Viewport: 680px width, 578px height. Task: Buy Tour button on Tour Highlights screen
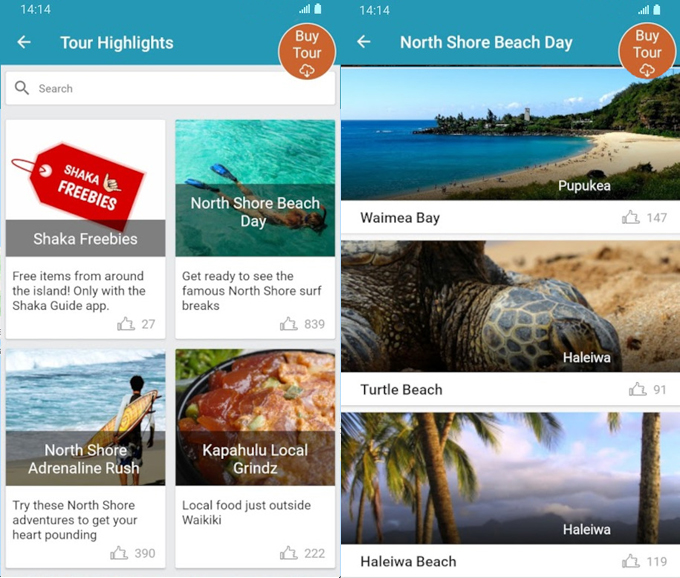tap(307, 51)
